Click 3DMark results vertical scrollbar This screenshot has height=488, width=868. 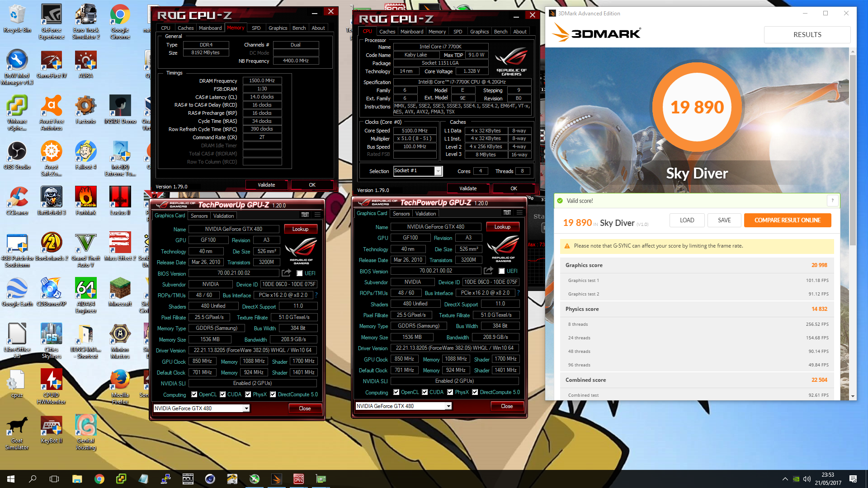[x=853, y=151]
